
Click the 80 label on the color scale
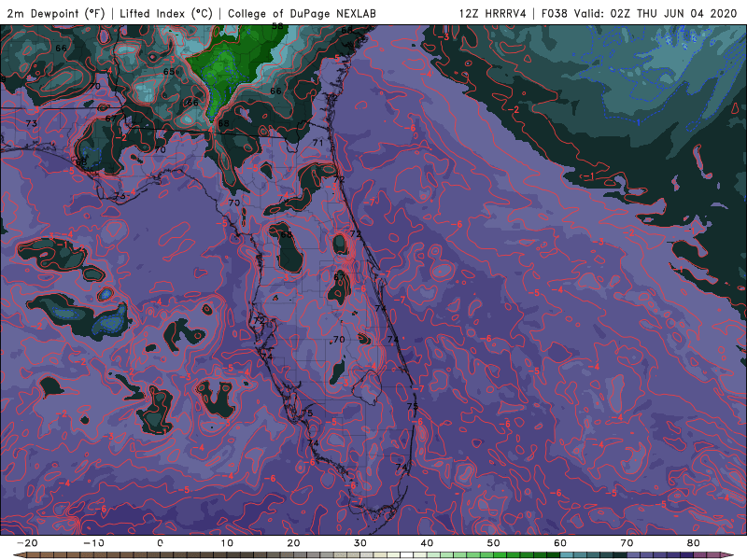point(694,543)
